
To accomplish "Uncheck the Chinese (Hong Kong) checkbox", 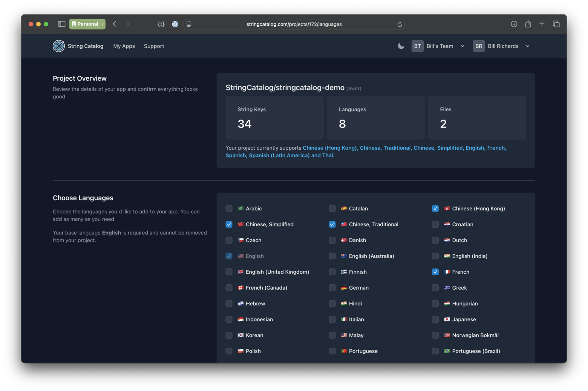I will pos(435,209).
